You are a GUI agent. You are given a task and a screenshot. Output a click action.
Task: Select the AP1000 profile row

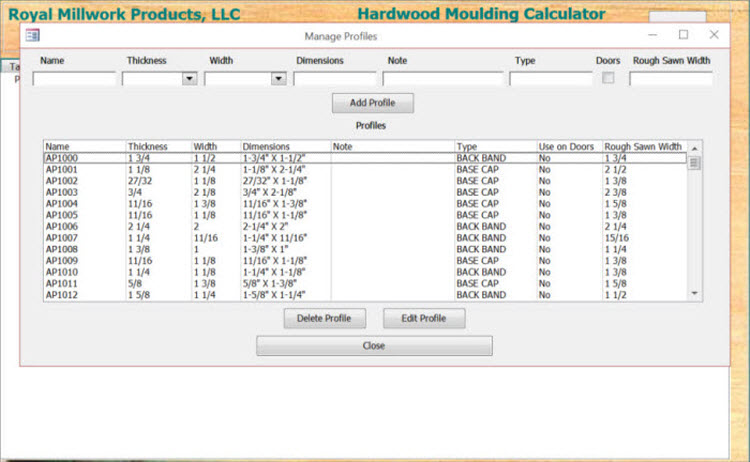[x=365, y=158]
